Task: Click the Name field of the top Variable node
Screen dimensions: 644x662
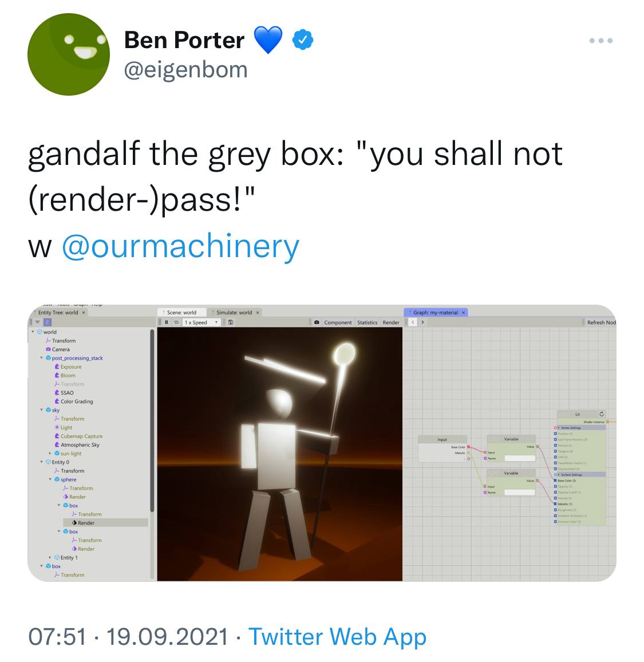Action: (x=520, y=458)
